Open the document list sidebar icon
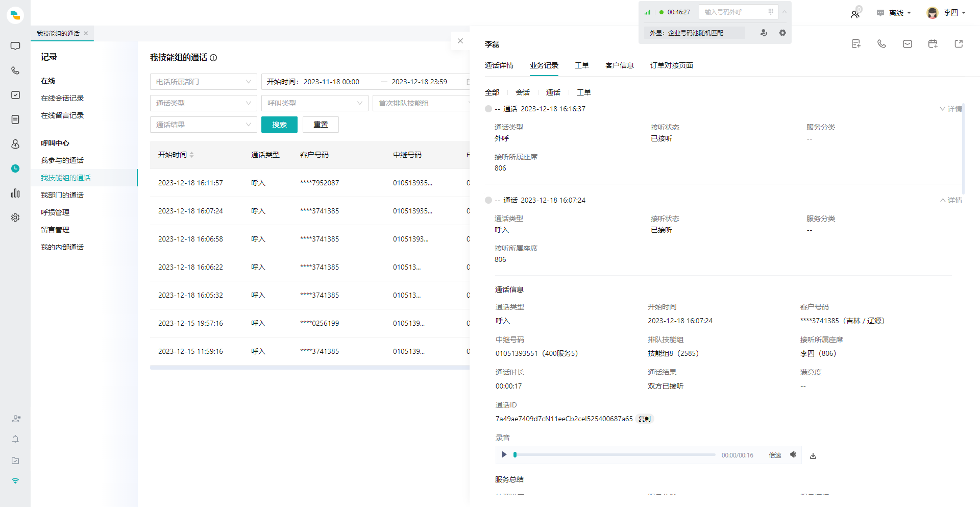The image size is (980, 507). coord(15,119)
